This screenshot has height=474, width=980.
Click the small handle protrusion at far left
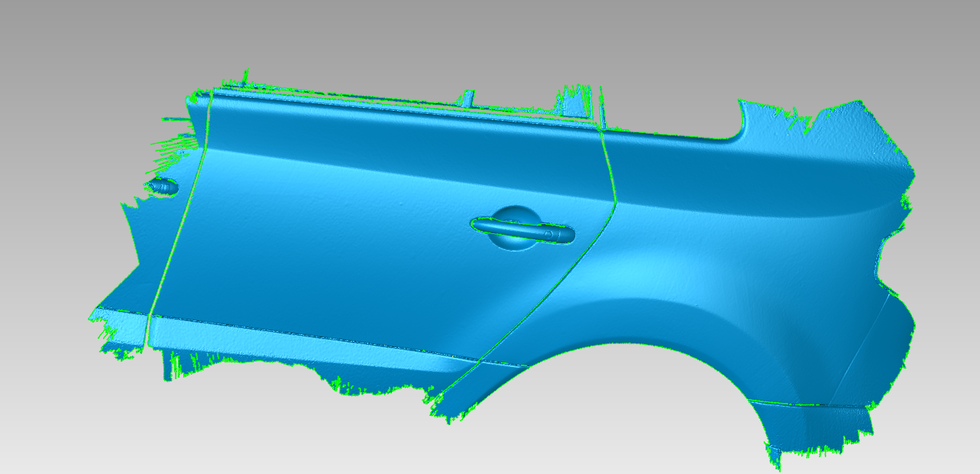[x=163, y=186]
